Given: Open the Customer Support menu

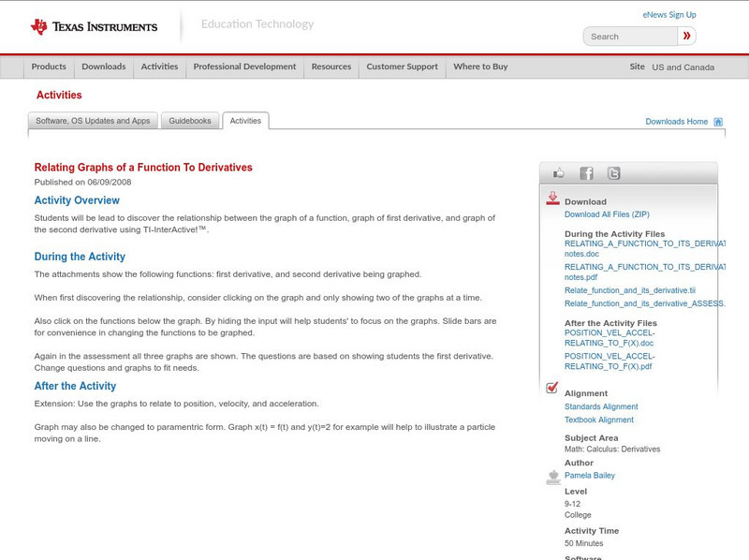Looking at the screenshot, I should (x=403, y=66).
